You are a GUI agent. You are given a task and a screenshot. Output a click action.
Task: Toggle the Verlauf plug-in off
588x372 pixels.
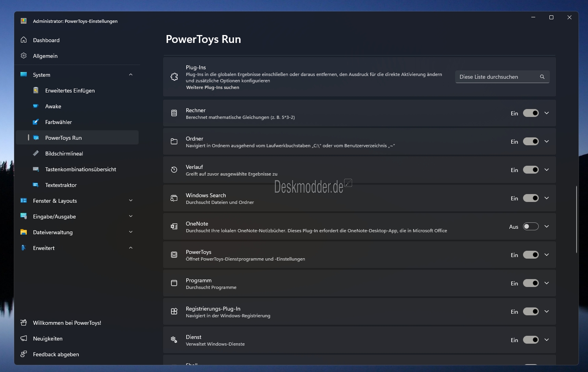point(530,170)
